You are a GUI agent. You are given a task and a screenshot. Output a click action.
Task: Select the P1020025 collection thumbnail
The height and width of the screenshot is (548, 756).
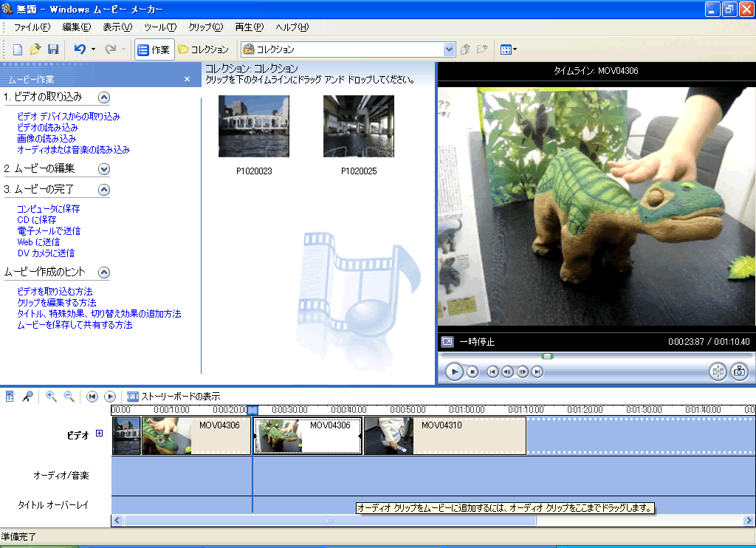pyautogui.click(x=359, y=126)
